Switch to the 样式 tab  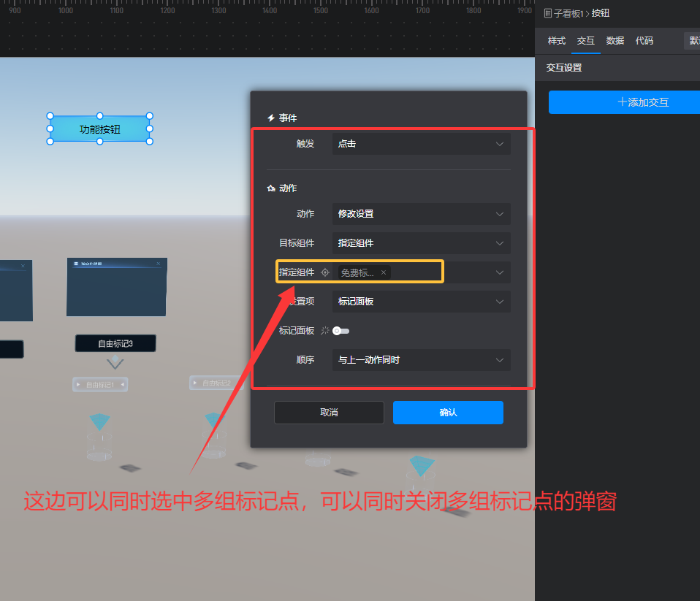pyautogui.click(x=557, y=41)
